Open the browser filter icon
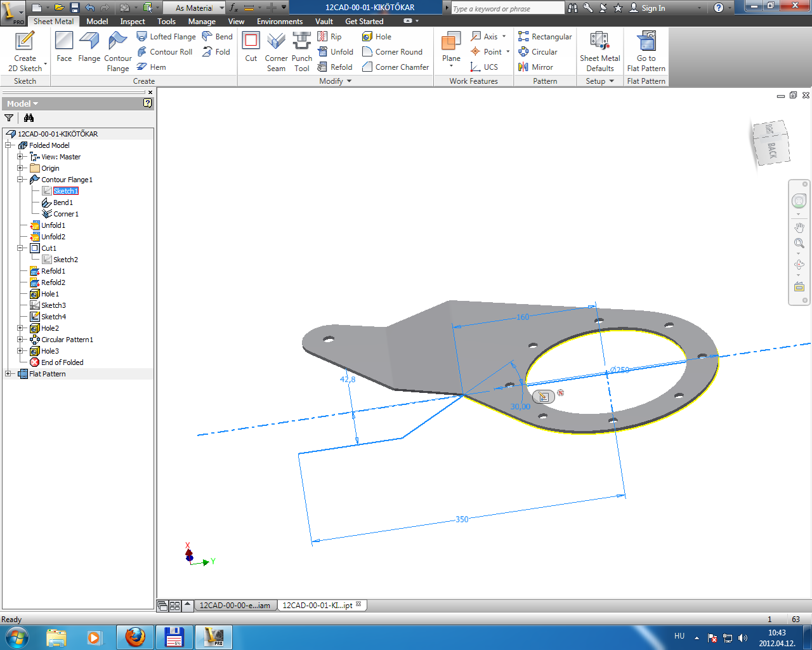 pos(9,118)
